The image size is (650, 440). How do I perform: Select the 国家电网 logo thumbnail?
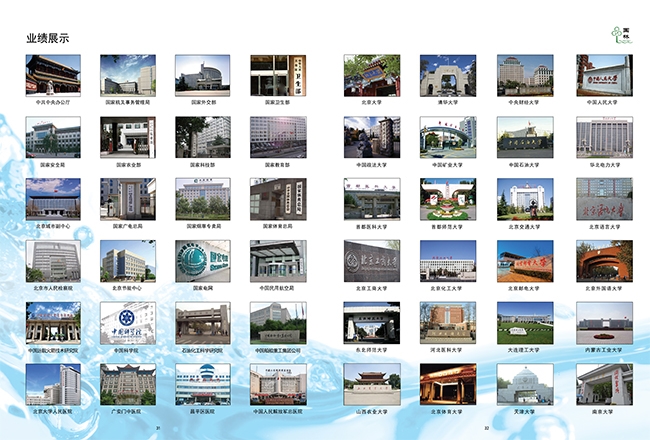coord(202,260)
